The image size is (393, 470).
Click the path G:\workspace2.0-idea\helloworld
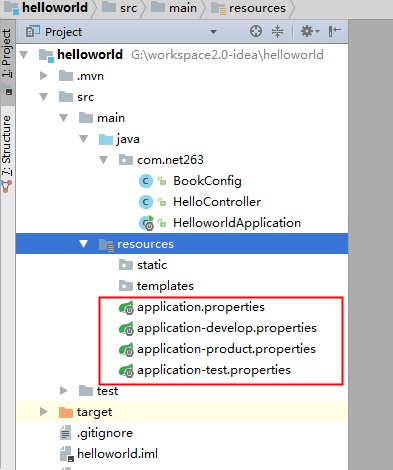click(227, 55)
